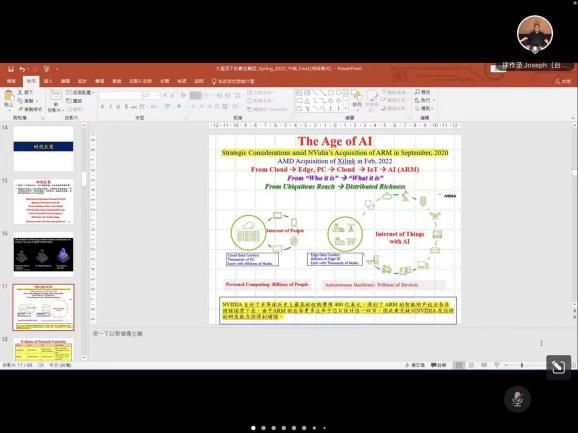This screenshot has height=433, width=578.
Task: Click the Paste clipboard icon
Action: coord(8,98)
